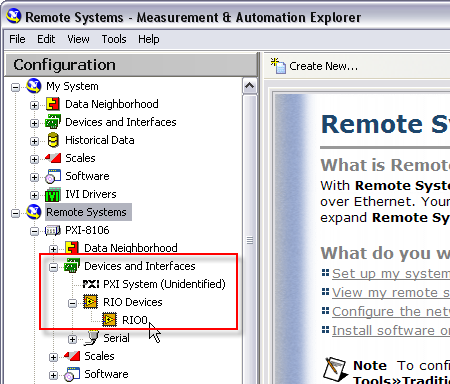Expand Devices and Interfaces under My System
The width and height of the screenshot is (450, 384).
(34, 123)
